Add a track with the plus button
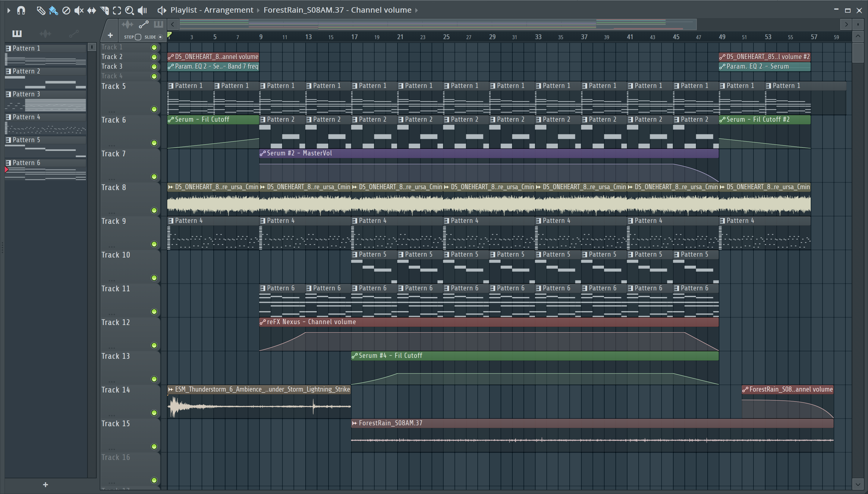The image size is (868, 494). [110, 35]
